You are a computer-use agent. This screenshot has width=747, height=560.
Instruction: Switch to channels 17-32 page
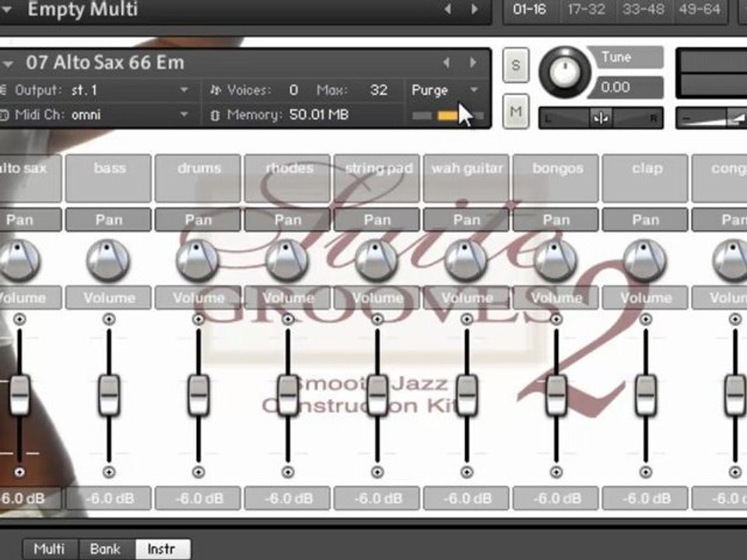(x=587, y=9)
